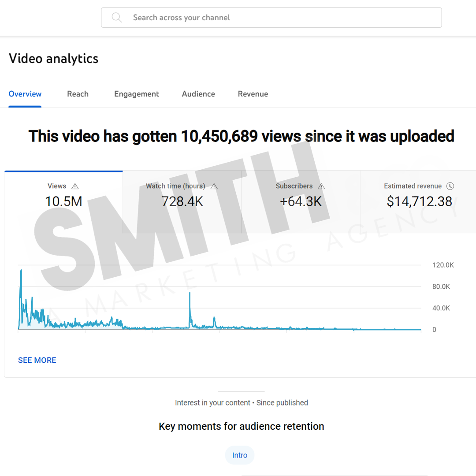This screenshot has height=476, width=476.
Task: Click the warning triangle beside Watch time
Action: tap(214, 186)
